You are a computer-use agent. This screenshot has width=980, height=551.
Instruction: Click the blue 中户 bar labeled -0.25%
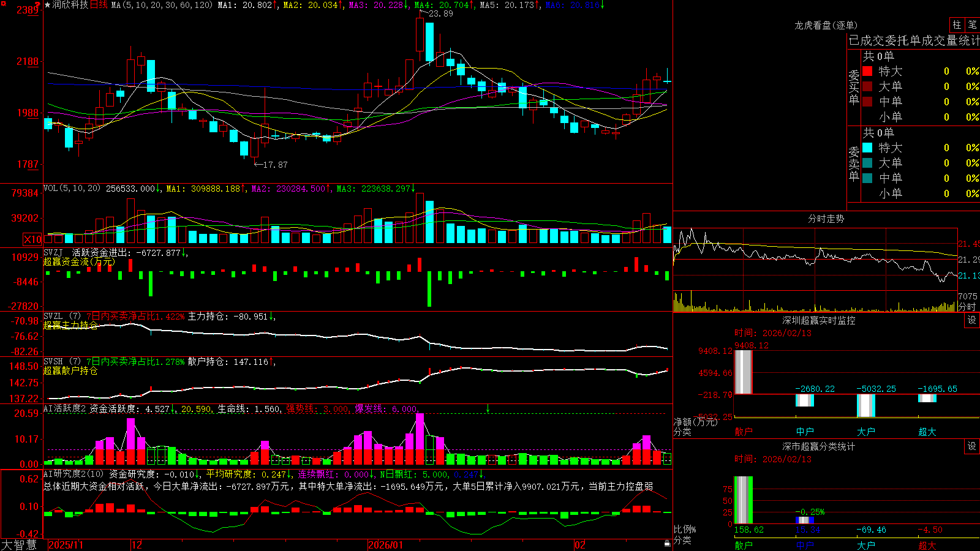[805, 520]
